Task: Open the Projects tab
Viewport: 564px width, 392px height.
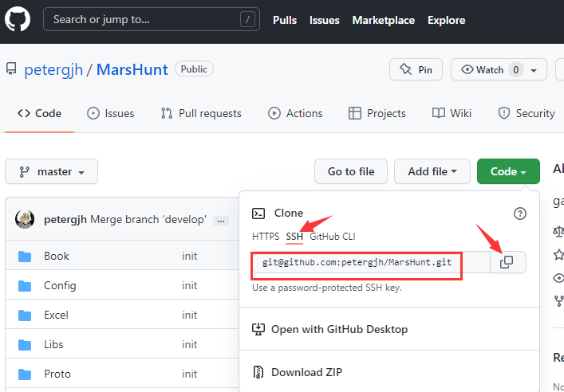Action: (377, 114)
